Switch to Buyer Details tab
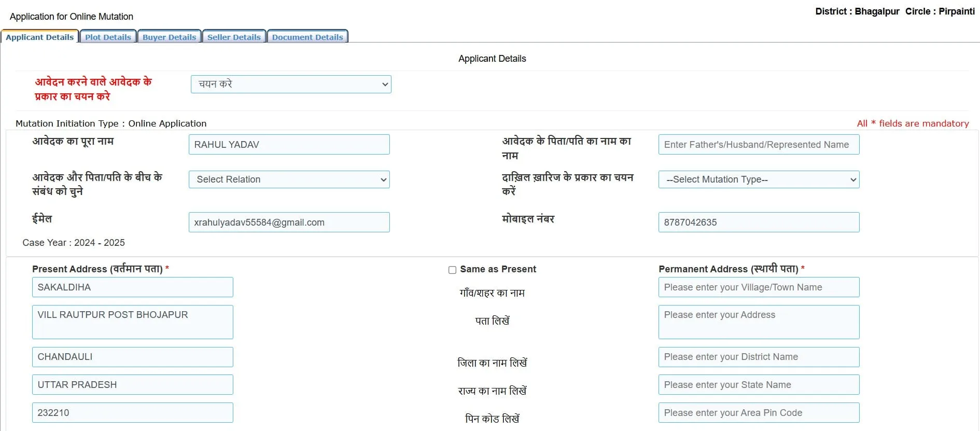Viewport: 980px width, 431px height. 169,37
